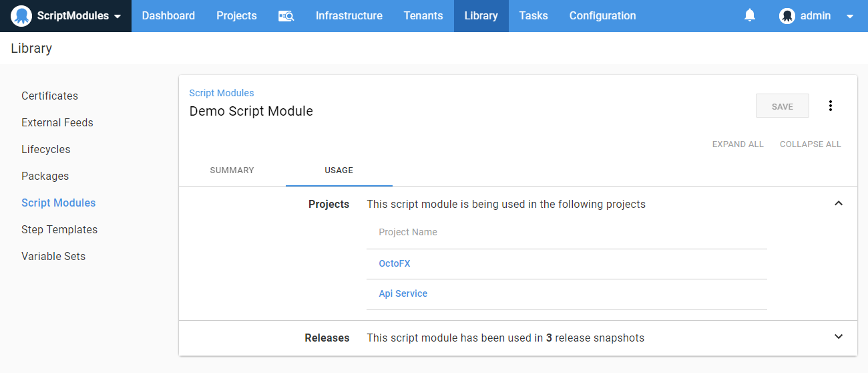Open the search projects icon
This screenshot has width=868, height=373.
[286, 16]
